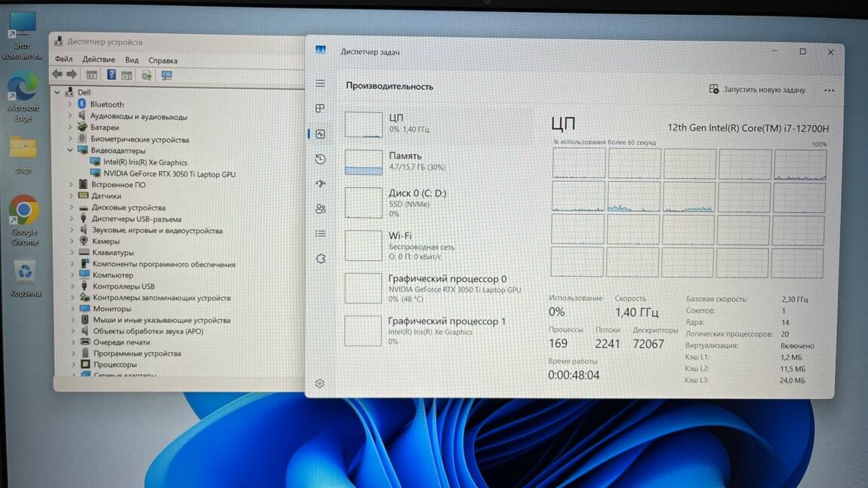Viewport: 868px width, 488px height.
Task: Open the Вид menu in Device Manager
Action: (131, 60)
